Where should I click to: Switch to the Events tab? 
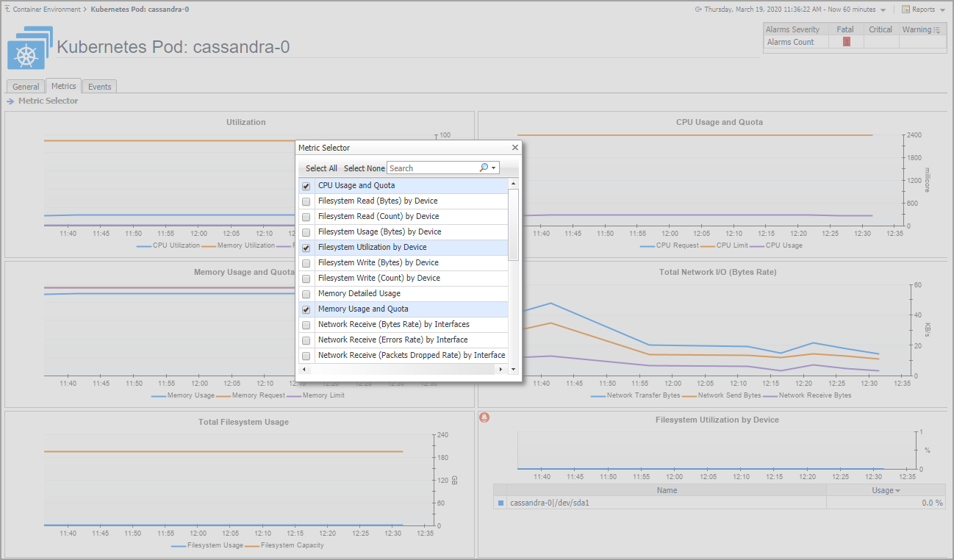tap(100, 87)
